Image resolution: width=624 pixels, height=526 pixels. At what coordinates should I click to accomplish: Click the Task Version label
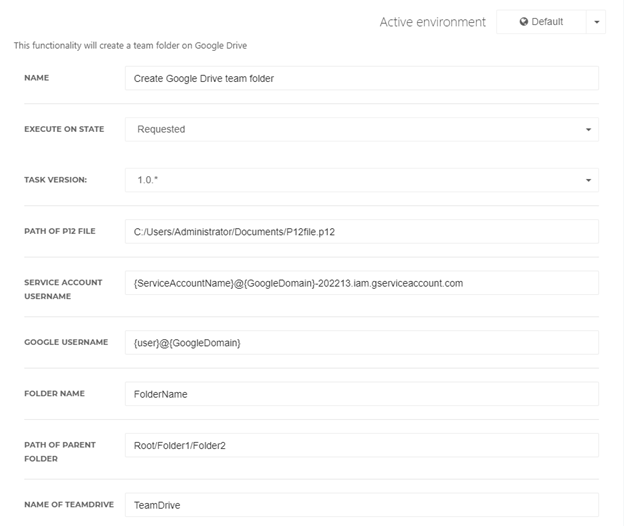point(55,180)
